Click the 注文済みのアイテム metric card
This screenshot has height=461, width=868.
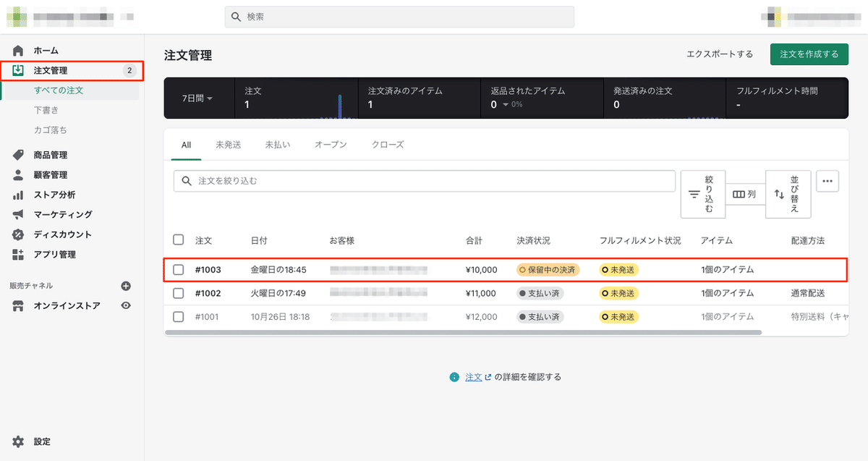(x=420, y=98)
